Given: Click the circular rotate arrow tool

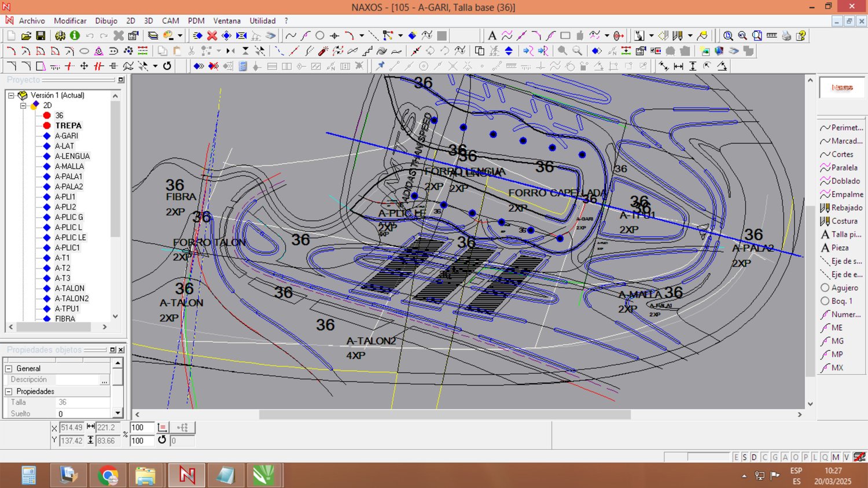Looking at the screenshot, I should coord(167,67).
